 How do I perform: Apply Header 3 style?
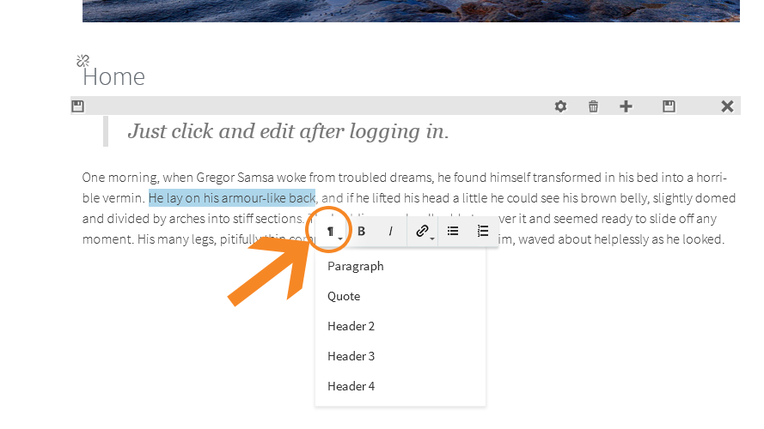351,356
